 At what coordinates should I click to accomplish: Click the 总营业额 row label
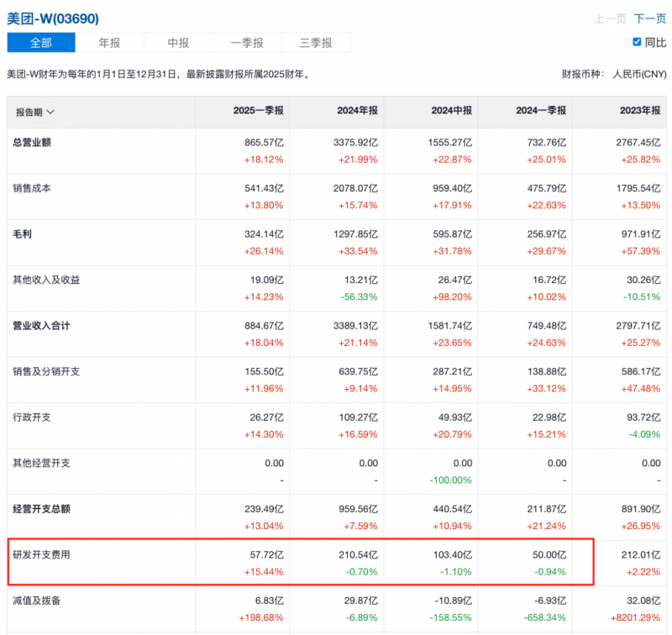[x=32, y=142]
